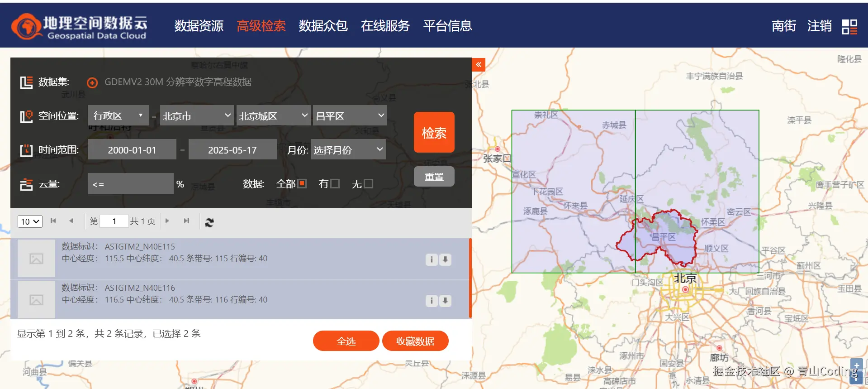Open the 在线服务 menu

pyautogui.click(x=385, y=26)
